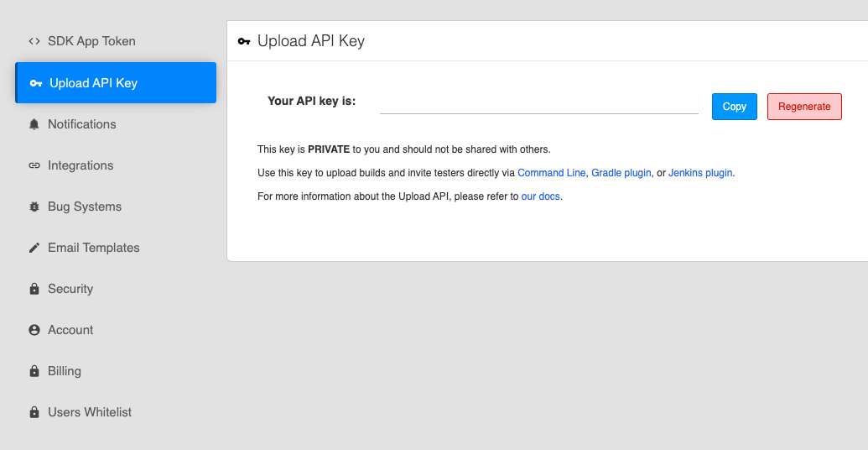The image size is (868, 450).
Task: Click the SDK App Token code icon
Action: tap(34, 41)
